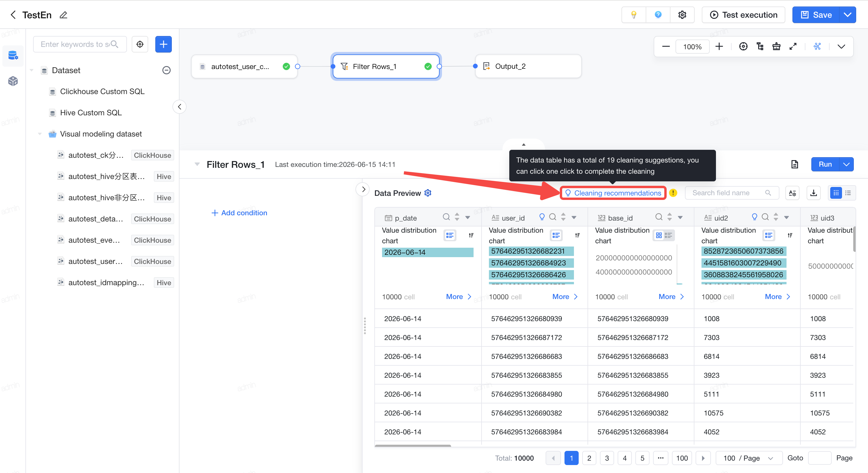Click the lightbulb tips icon in top toolbar
868x473 pixels.
point(634,15)
